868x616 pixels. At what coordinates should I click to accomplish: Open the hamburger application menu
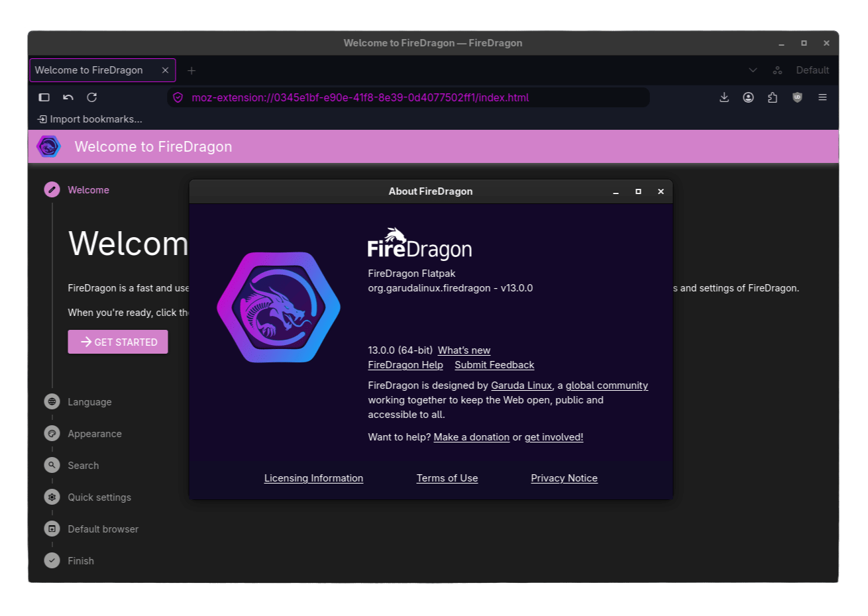(822, 97)
